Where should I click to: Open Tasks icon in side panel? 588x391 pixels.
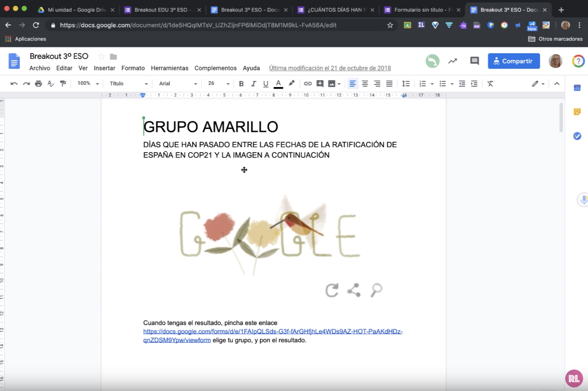577,136
